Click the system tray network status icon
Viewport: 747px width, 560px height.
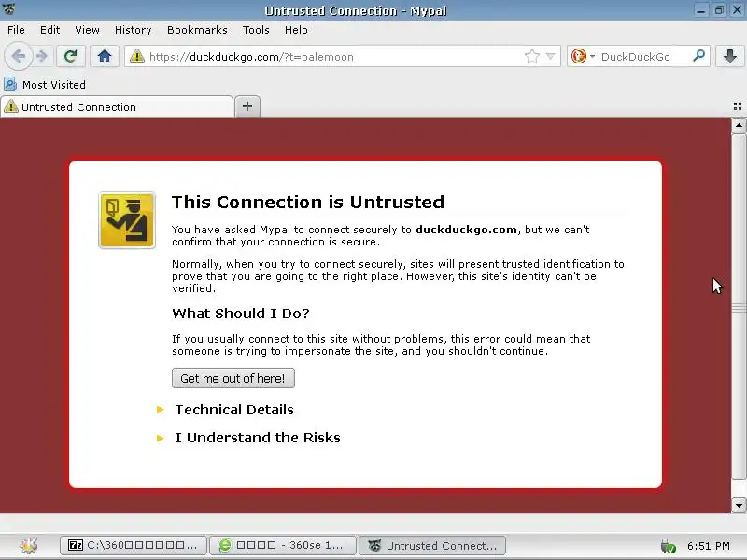(x=668, y=546)
